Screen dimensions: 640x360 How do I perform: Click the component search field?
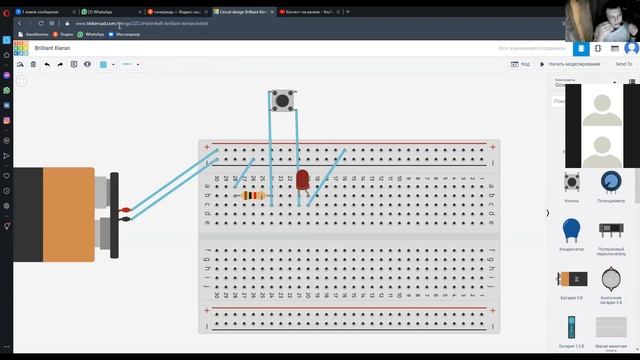(559, 101)
